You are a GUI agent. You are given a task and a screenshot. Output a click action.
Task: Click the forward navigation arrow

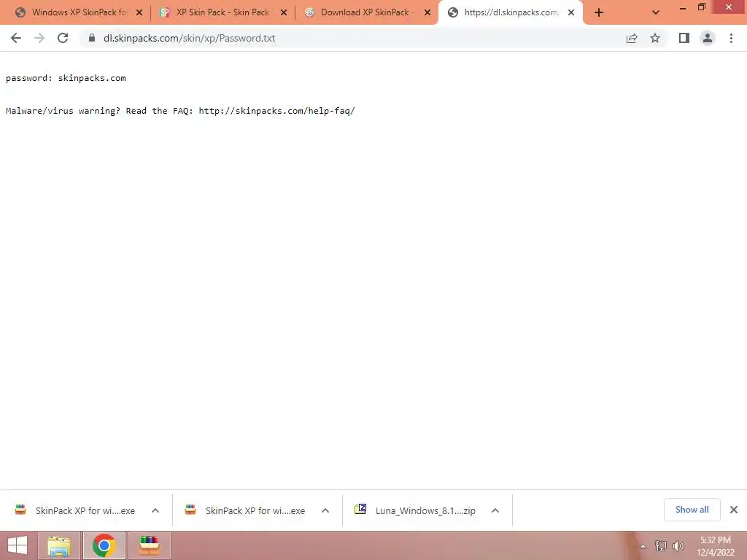coord(39,38)
